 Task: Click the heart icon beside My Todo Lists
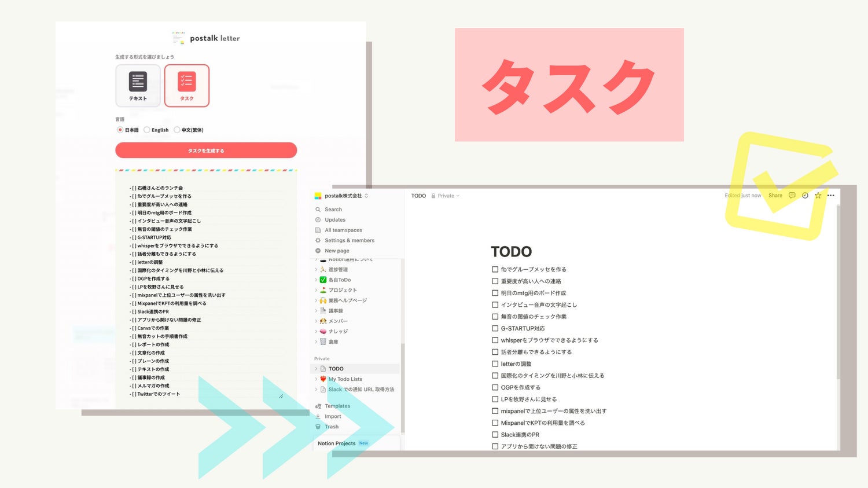pos(323,379)
